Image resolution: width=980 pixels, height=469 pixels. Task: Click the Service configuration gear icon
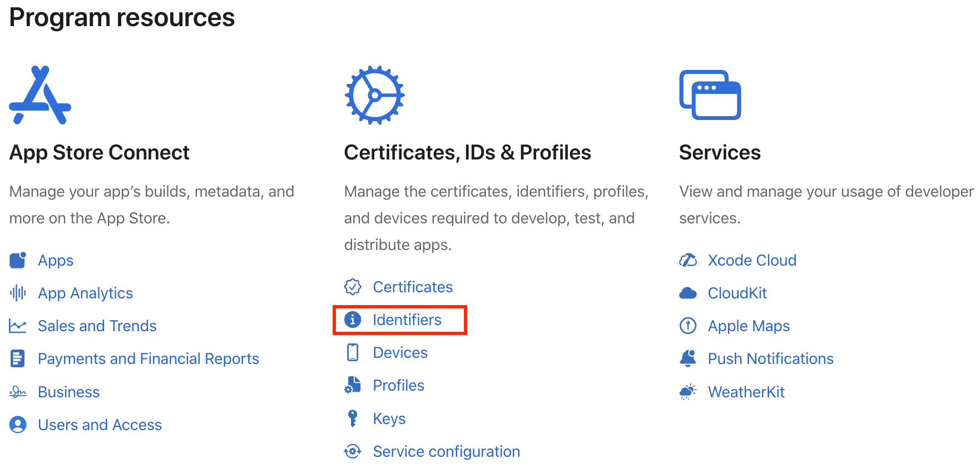click(x=353, y=451)
